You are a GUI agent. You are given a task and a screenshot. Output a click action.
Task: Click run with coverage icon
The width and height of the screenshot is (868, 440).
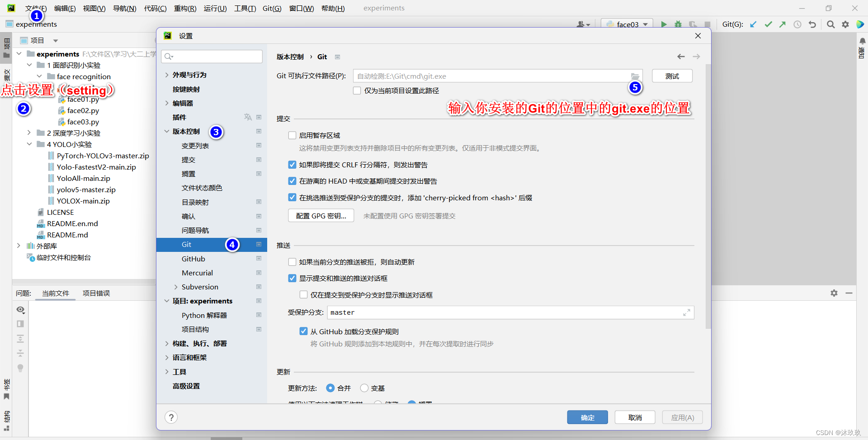pyautogui.click(x=693, y=24)
